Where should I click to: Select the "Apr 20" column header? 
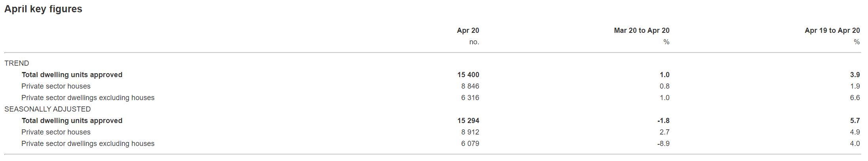(x=468, y=30)
